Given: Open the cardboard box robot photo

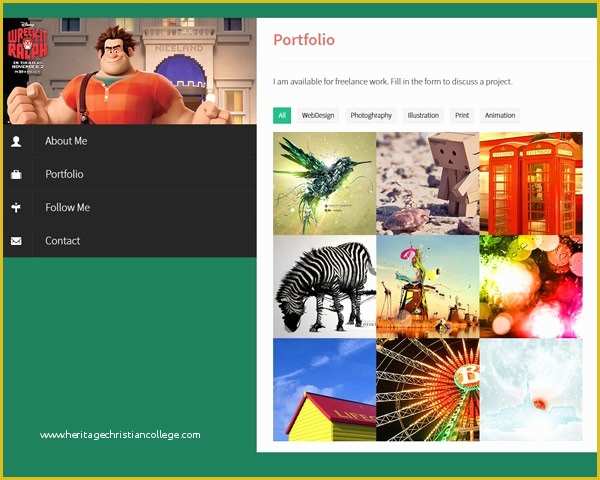Looking at the screenshot, I should coord(428,183).
